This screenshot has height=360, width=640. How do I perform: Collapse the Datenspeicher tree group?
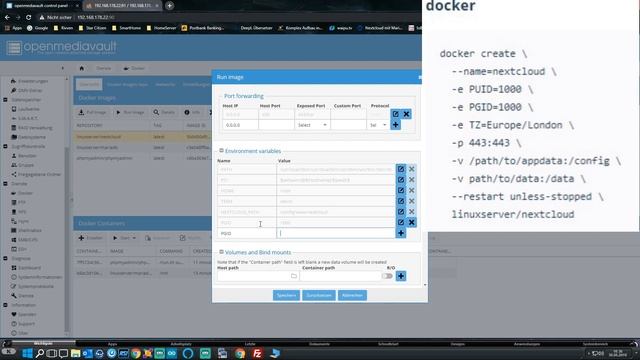point(5,100)
